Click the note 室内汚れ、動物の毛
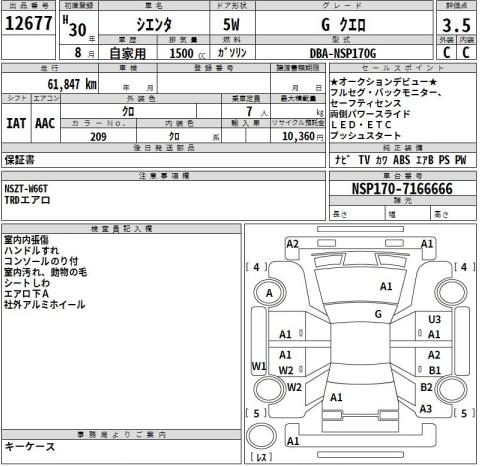The height and width of the screenshot is (466, 480). [45, 272]
